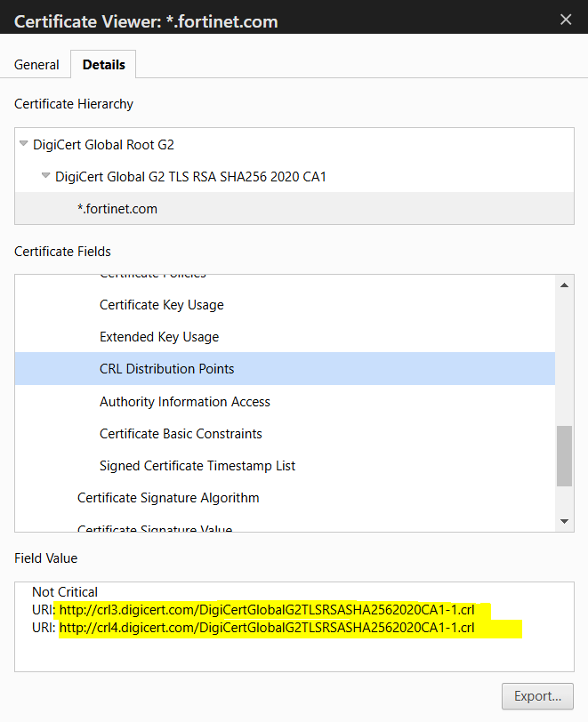588x722 pixels.
Task: Select the Details tab
Action: coord(104,65)
